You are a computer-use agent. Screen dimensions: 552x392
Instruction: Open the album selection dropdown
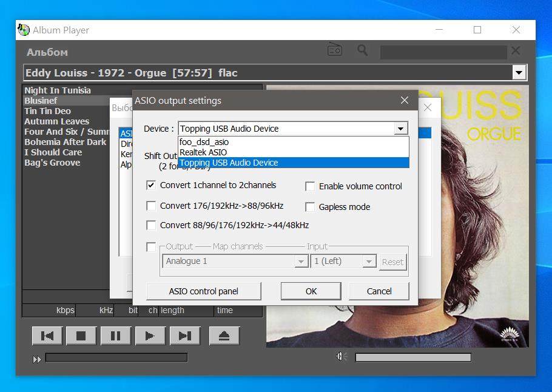click(519, 73)
